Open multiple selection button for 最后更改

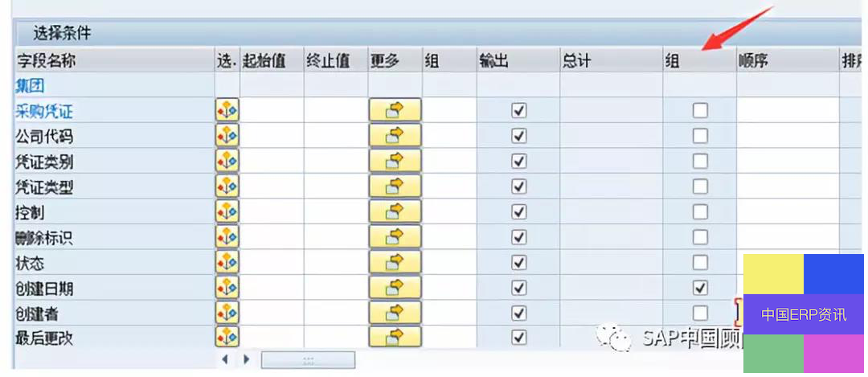tap(395, 338)
